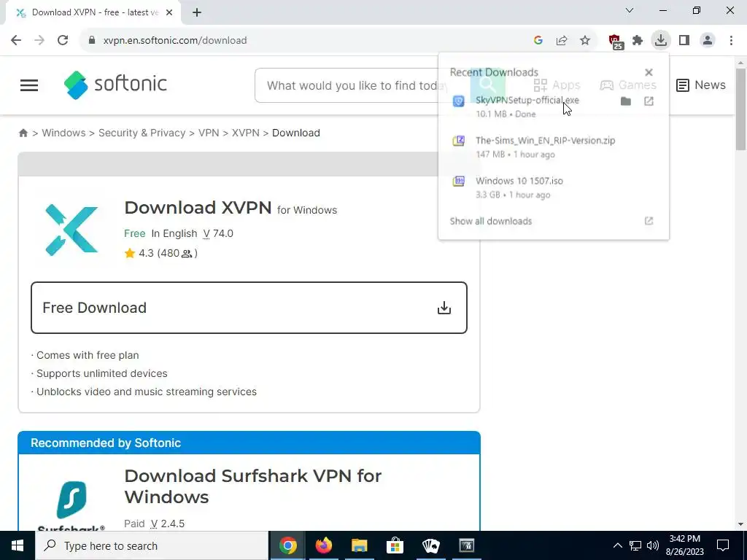Image resolution: width=747 pixels, height=560 pixels.
Task: Click the volume tray icon
Action: [653, 545]
